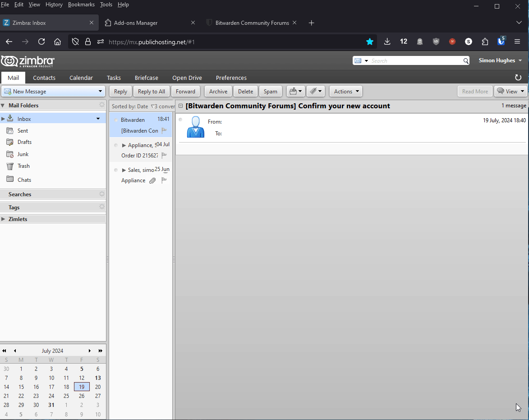Reload the page with browser refresh icon
The height and width of the screenshot is (420, 529).
pos(41,42)
